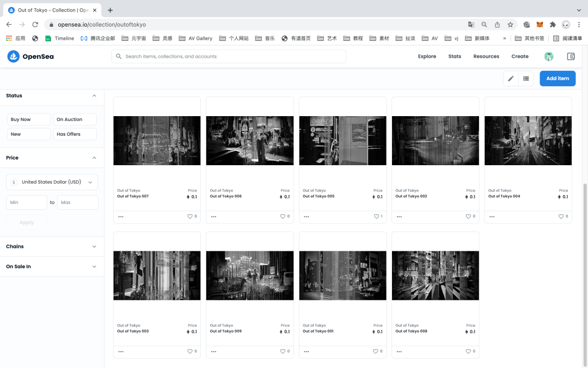Viewport: 588px width, 368px height.
Task: Open the Resources menu
Action: point(486,56)
